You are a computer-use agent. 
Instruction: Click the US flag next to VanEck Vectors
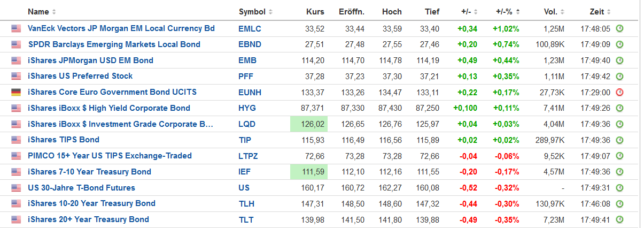point(16,28)
